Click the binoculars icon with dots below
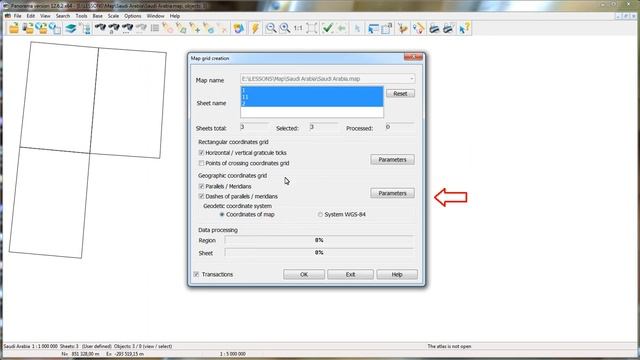This screenshot has width=640, height=360. pyautogui.click(x=127, y=28)
